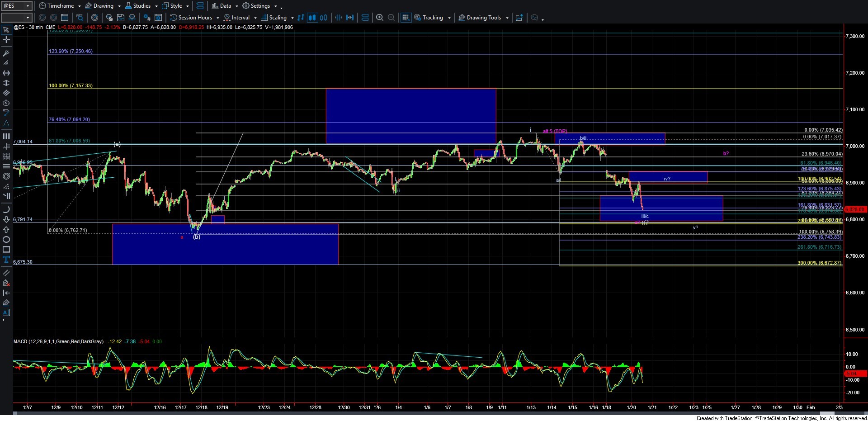Pick the rectangle drawing tool

point(6,250)
